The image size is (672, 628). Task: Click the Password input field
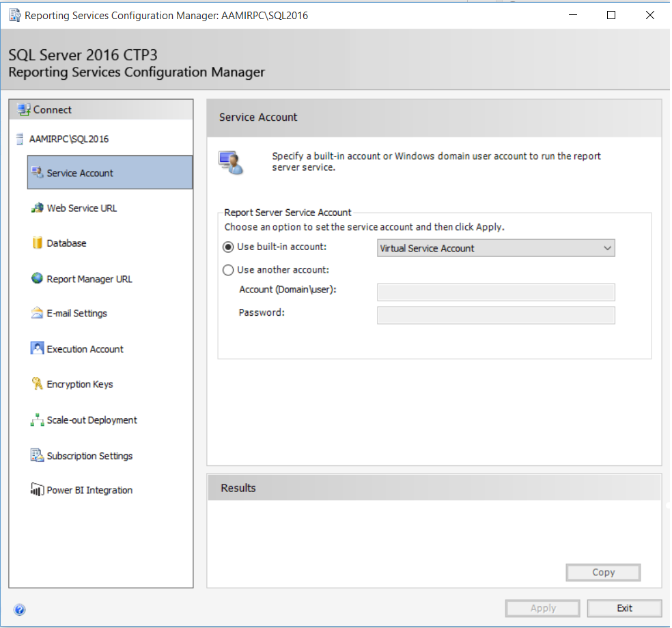point(496,315)
